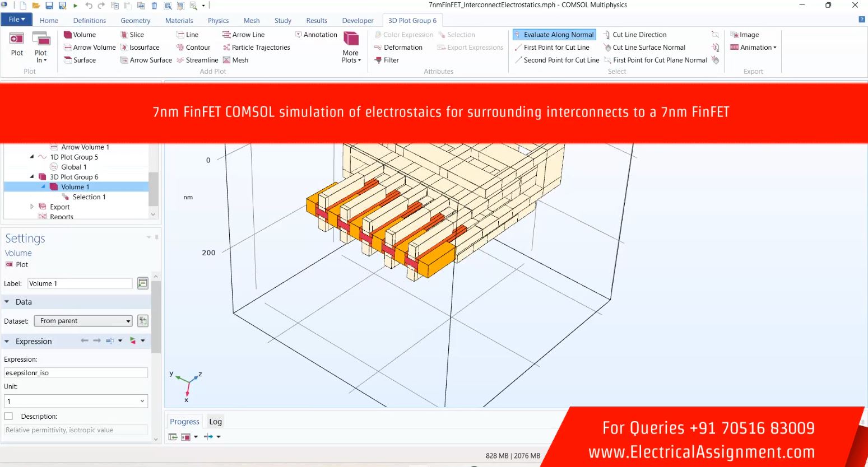
Task: Add a Volume plot from ribbon
Action: (80, 35)
